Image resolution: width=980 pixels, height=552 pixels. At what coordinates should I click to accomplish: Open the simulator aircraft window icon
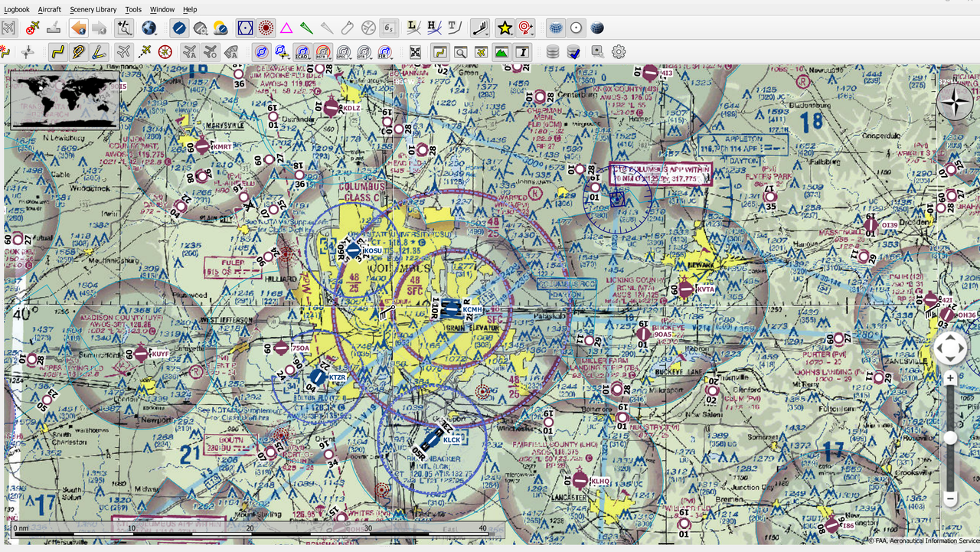(x=481, y=52)
